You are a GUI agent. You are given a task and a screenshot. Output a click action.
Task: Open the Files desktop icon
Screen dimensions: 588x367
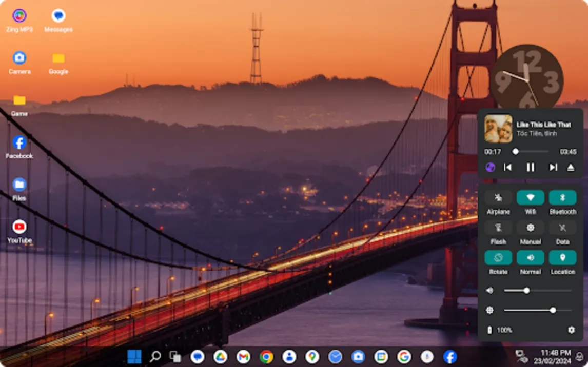(x=19, y=185)
